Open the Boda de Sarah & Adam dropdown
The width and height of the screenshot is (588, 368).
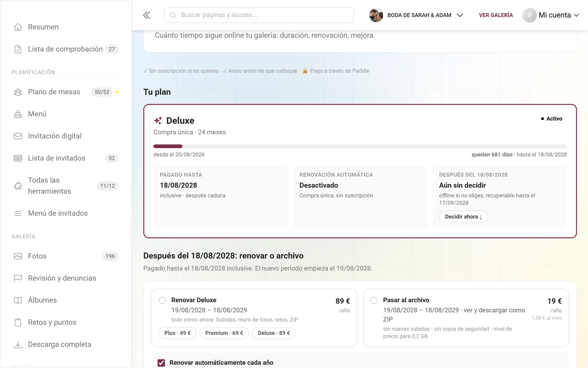click(x=416, y=15)
